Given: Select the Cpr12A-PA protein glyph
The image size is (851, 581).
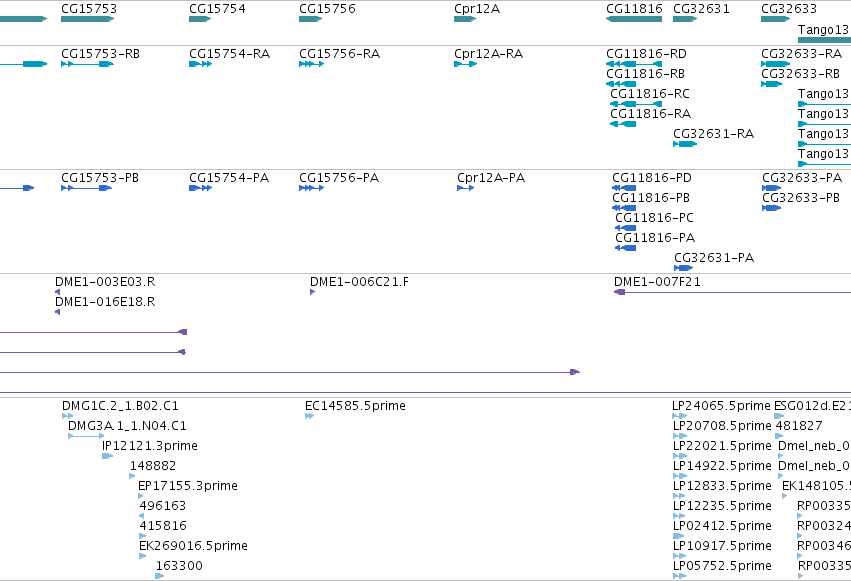Looking at the screenshot, I should pos(466,188).
